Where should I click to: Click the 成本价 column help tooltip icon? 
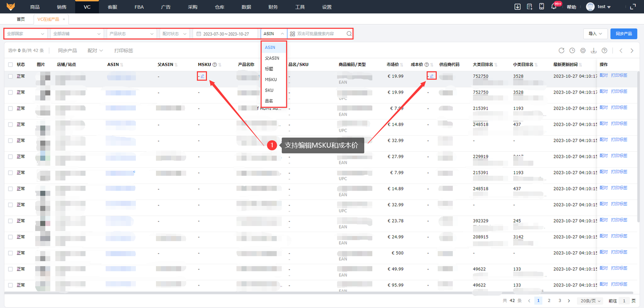[427, 65]
